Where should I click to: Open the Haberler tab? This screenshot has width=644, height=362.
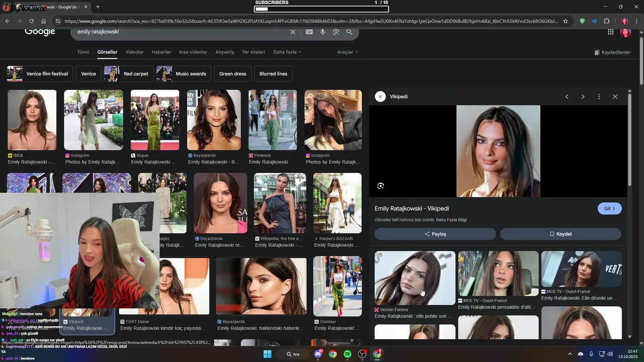coord(162,52)
